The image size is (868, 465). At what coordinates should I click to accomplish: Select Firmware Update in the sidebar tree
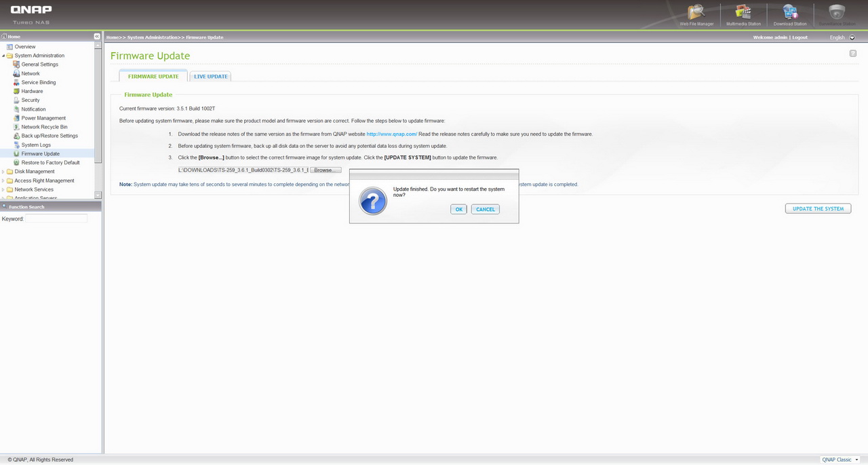click(x=40, y=153)
